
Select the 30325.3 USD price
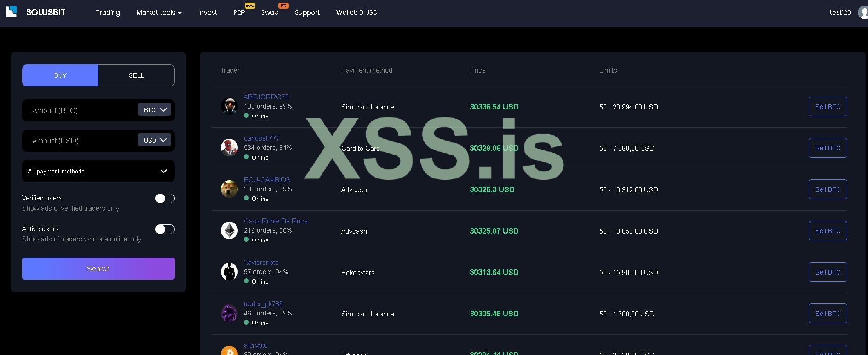(492, 189)
